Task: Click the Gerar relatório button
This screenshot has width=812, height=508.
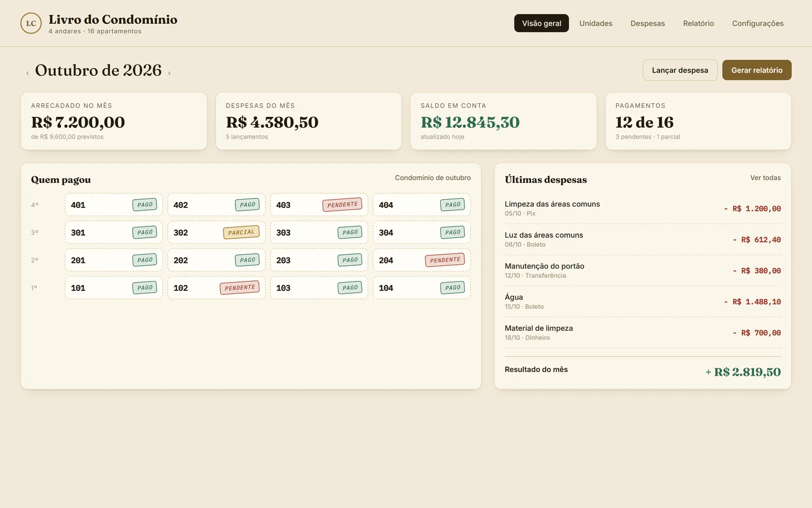Action: point(756,70)
